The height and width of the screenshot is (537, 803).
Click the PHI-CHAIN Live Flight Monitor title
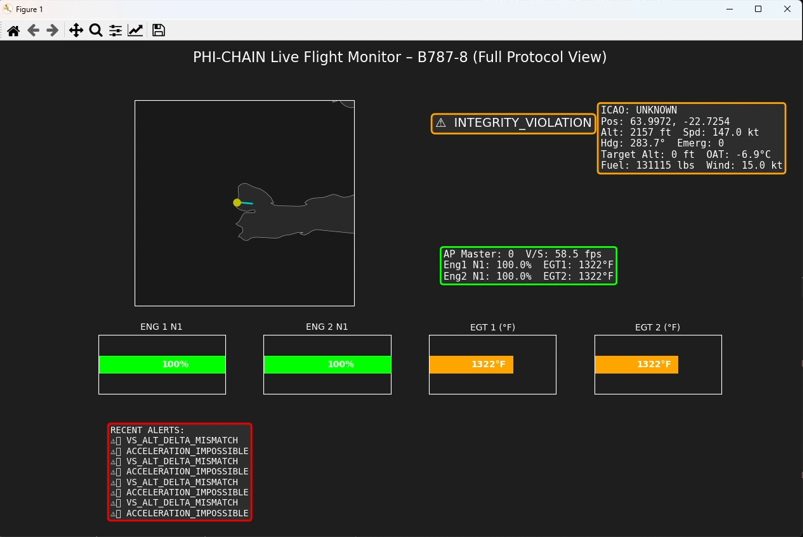coord(399,57)
